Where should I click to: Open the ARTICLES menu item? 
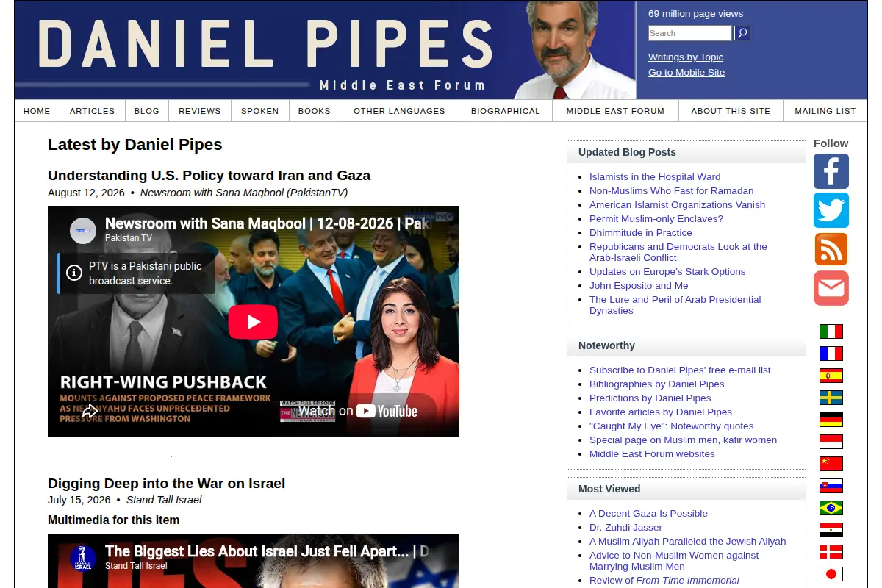92,111
